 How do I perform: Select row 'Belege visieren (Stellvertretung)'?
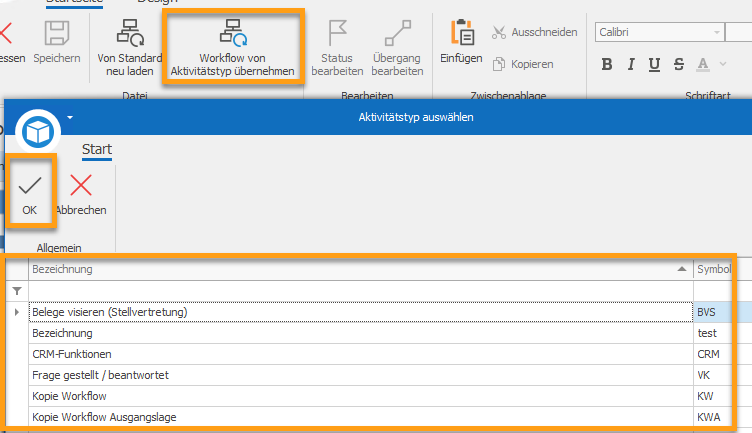361,312
